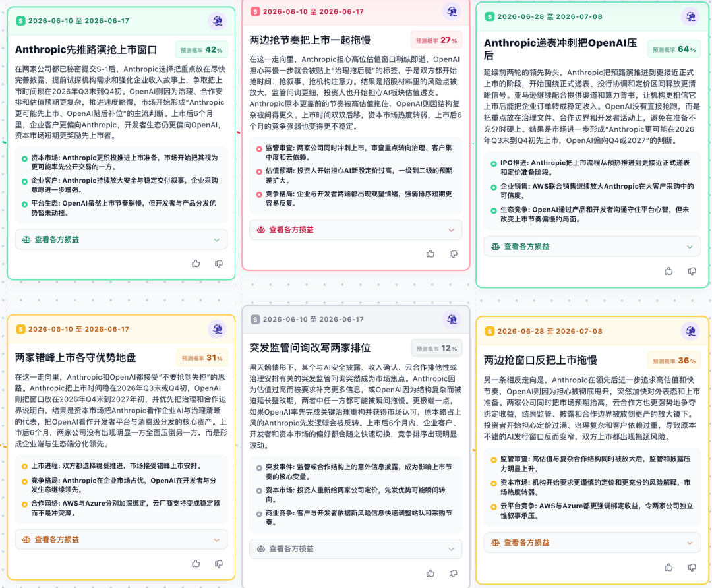The image size is (712, 588).
Task: Click avatar icon on the 两边抢节奏把上市一起拖慢 card
Action: click(x=452, y=11)
